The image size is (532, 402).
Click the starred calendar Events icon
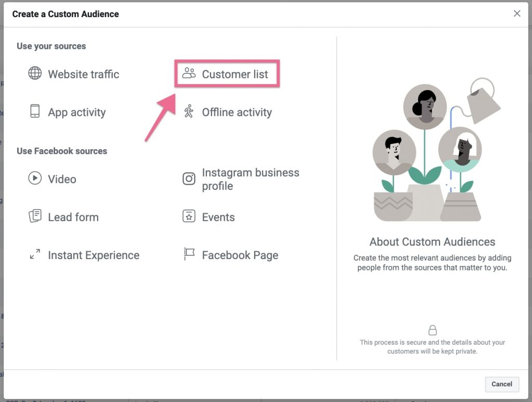click(189, 216)
